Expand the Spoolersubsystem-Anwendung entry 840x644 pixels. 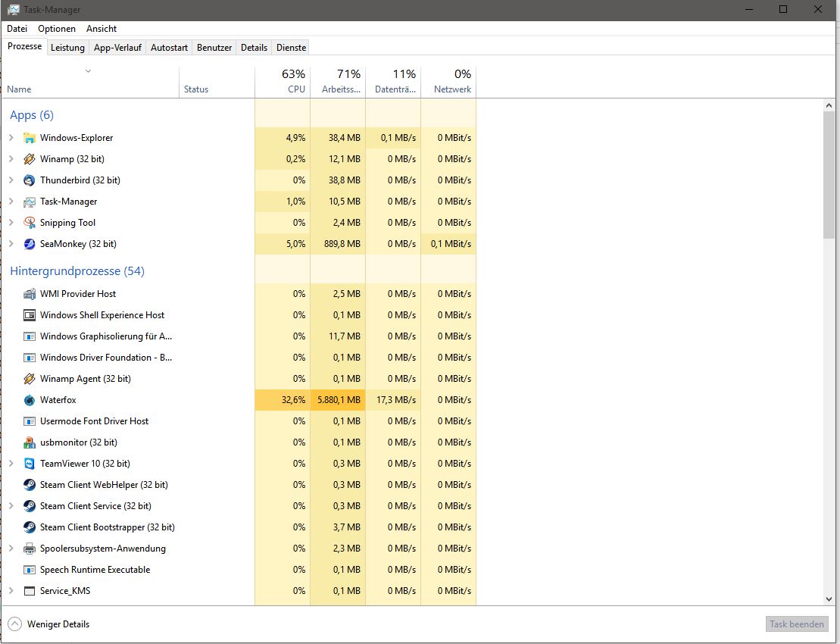click(x=11, y=549)
